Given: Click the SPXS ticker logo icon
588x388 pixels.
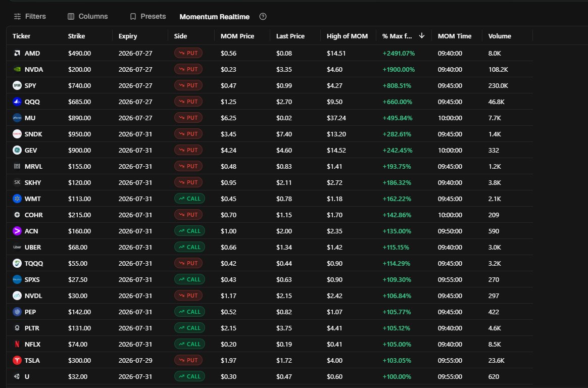Looking at the screenshot, I should pyautogui.click(x=17, y=279).
